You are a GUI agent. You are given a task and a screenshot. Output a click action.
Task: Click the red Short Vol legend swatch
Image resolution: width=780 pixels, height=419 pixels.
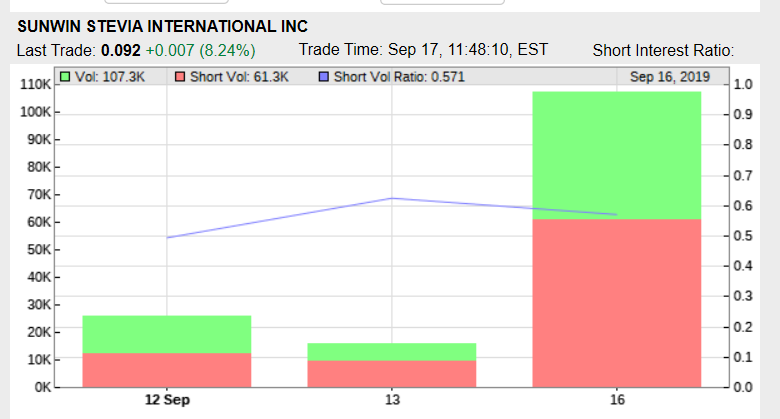click(180, 77)
